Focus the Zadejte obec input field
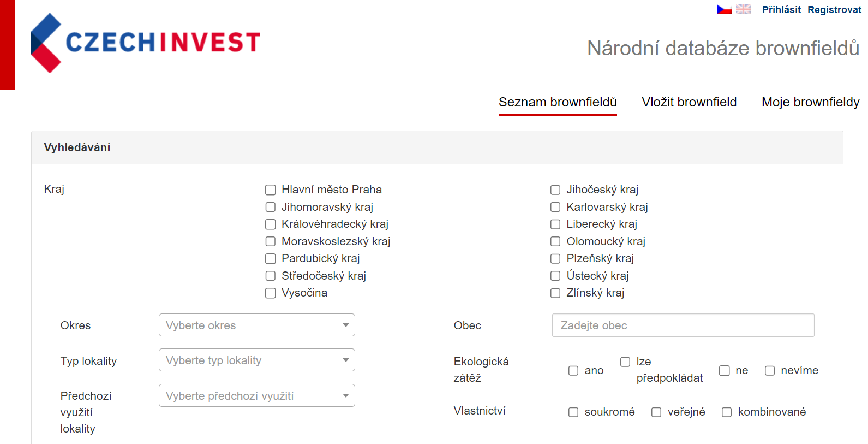 point(683,325)
